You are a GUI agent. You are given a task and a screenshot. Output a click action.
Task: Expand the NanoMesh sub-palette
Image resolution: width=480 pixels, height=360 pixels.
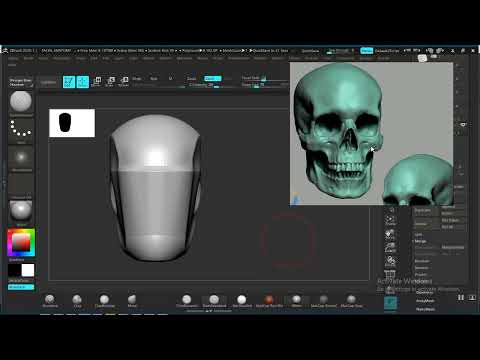[426, 309]
